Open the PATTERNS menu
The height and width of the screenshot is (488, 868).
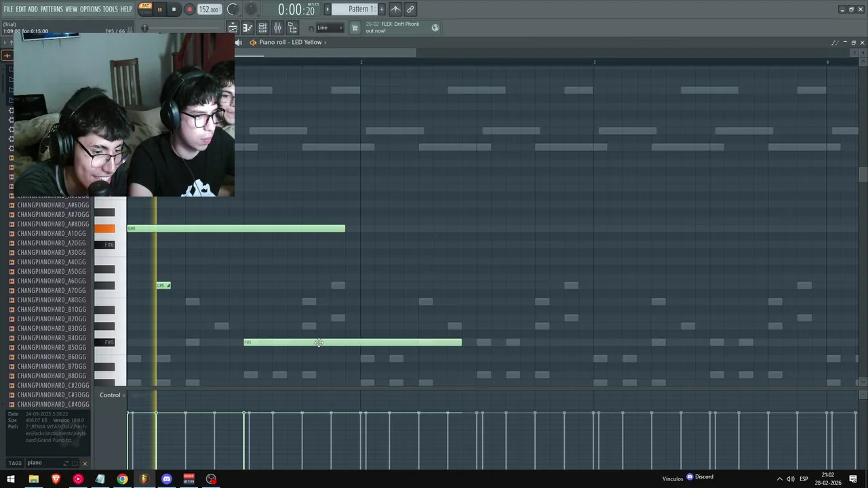click(52, 9)
